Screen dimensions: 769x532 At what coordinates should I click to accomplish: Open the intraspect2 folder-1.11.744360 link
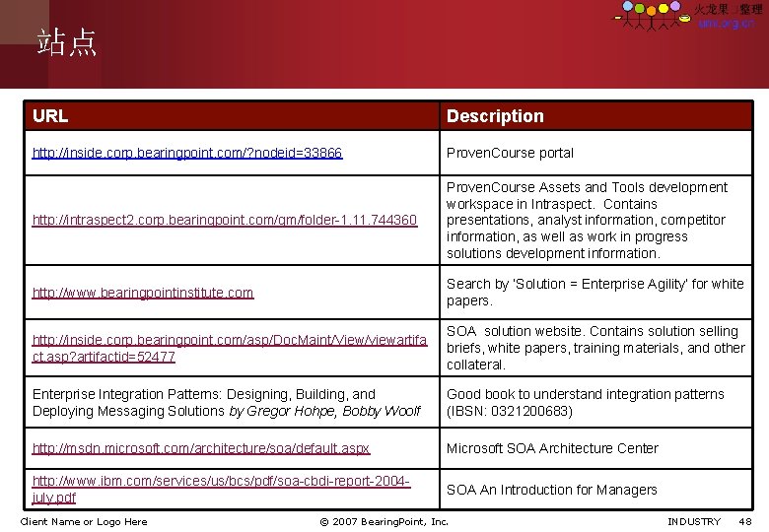point(225,220)
